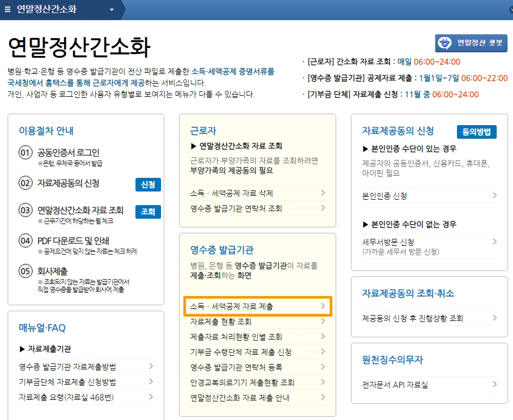The height and width of the screenshot is (420, 513).
Task: Click the 조회 button for 연말정산간소화 자료 조회
Action: pyautogui.click(x=148, y=212)
